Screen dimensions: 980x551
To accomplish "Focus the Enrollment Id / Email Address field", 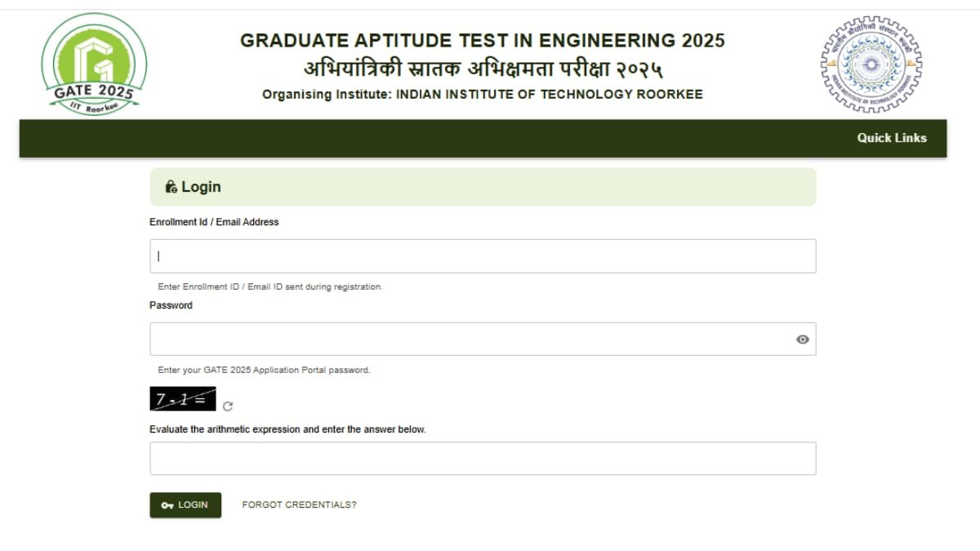I will tap(482, 256).
